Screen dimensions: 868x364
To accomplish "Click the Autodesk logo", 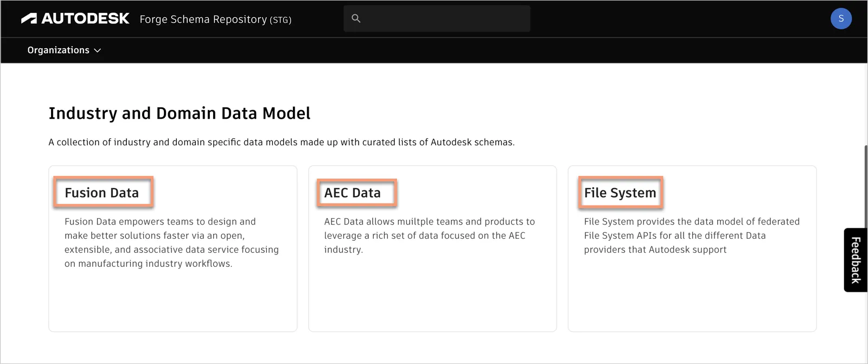I will pos(75,19).
